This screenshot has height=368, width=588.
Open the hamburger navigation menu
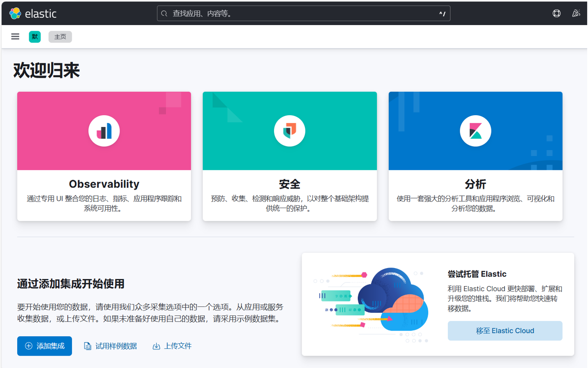click(x=15, y=37)
